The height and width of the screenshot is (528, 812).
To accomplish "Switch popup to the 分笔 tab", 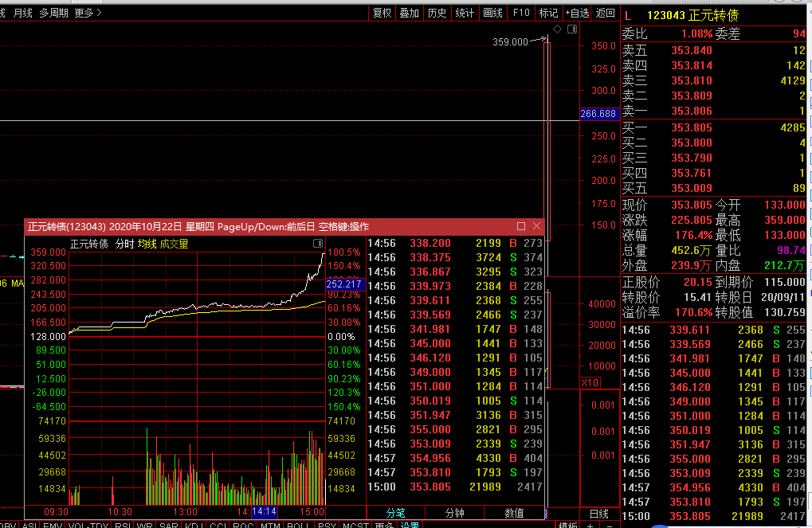I will tap(396, 513).
